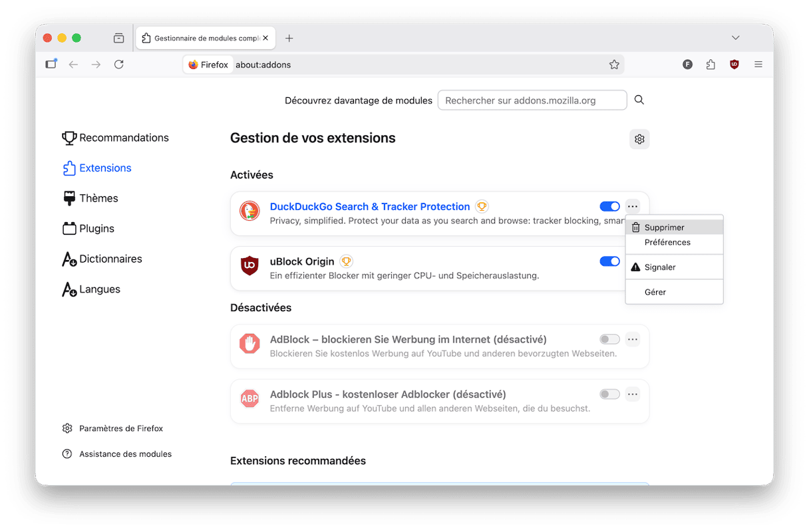Go forward with the forward arrow
This screenshot has height=532, width=809.
[x=96, y=65]
